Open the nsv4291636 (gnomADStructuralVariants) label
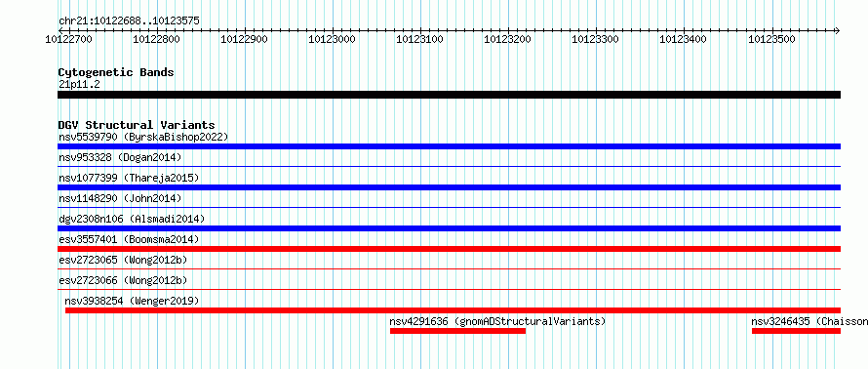Image resolution: width=868 pixels, height=369 pixels. pyautogui.click(x=497, y=321)
